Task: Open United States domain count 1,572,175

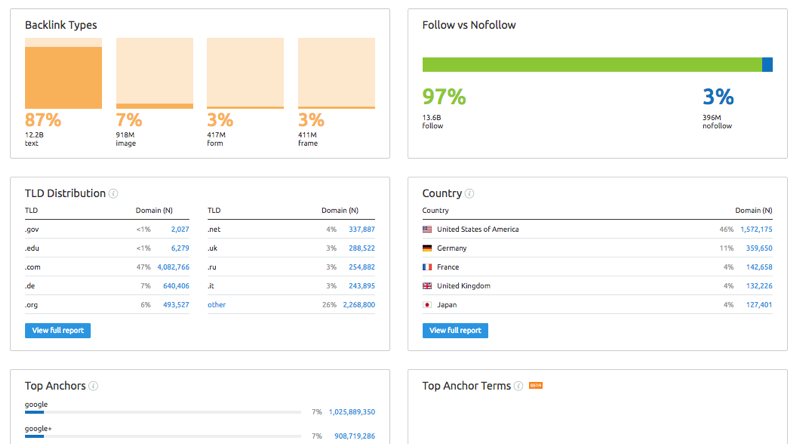Action: (x=755, y=229)
